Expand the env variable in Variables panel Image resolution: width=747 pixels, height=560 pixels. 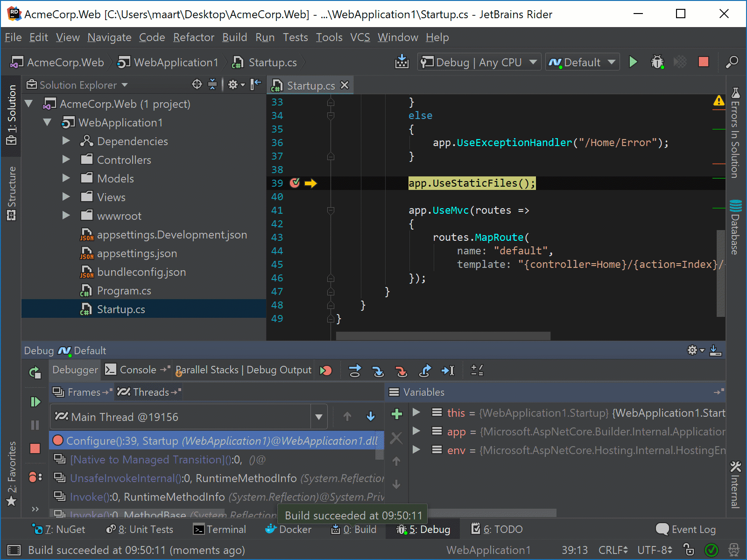pyautogui.click(x=416, y=450)
